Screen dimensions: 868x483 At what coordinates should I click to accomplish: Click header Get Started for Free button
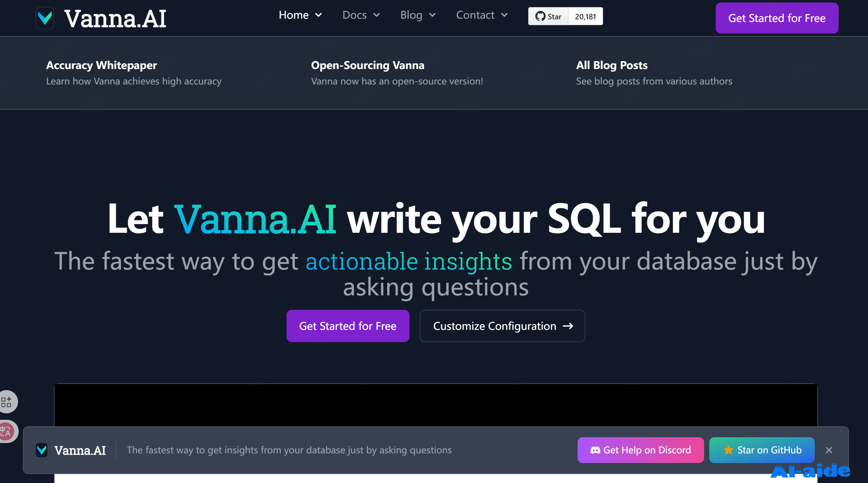click(x=777, y=18)
